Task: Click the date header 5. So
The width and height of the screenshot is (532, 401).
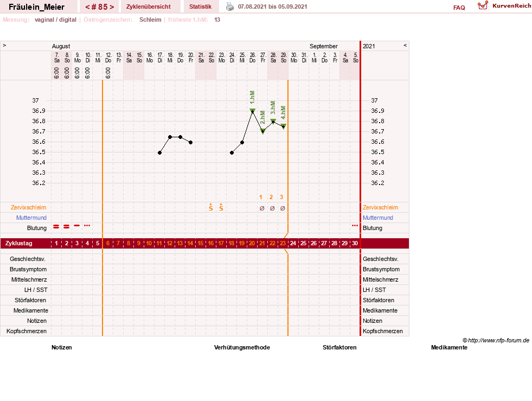Action: tap(356, 58)
